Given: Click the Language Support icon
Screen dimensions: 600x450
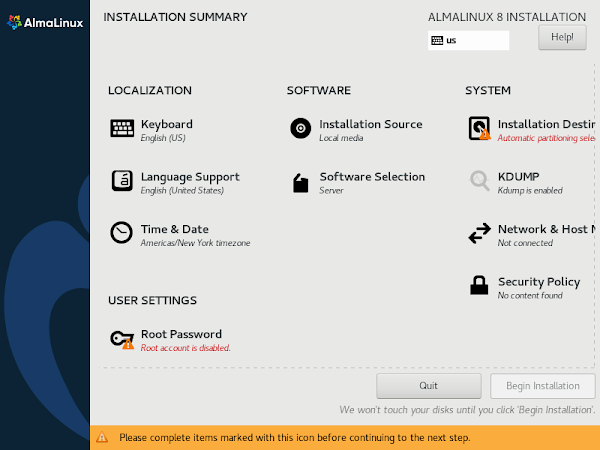Looking at the screenshot, I should pos(122,181).
